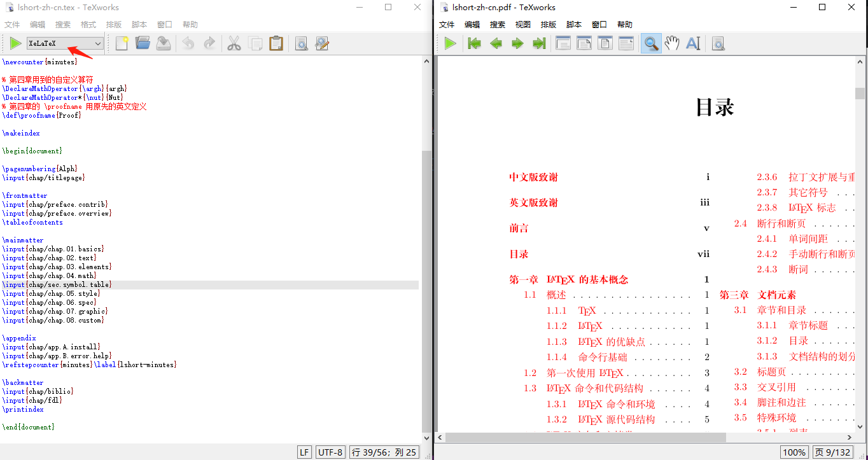Viewport: 868px width, 460px height.
Task: Search within the PDF document
Action: coord(718,43)
